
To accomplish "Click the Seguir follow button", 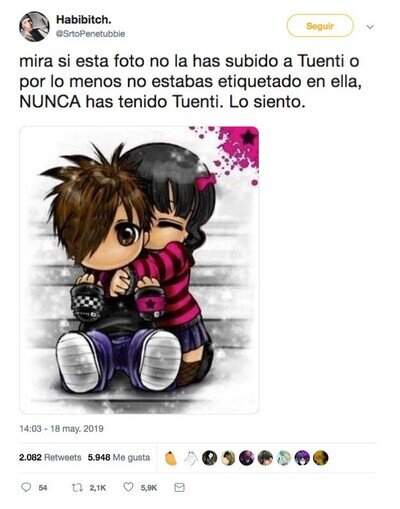I will pyautogui.click(x=320, y=26).
